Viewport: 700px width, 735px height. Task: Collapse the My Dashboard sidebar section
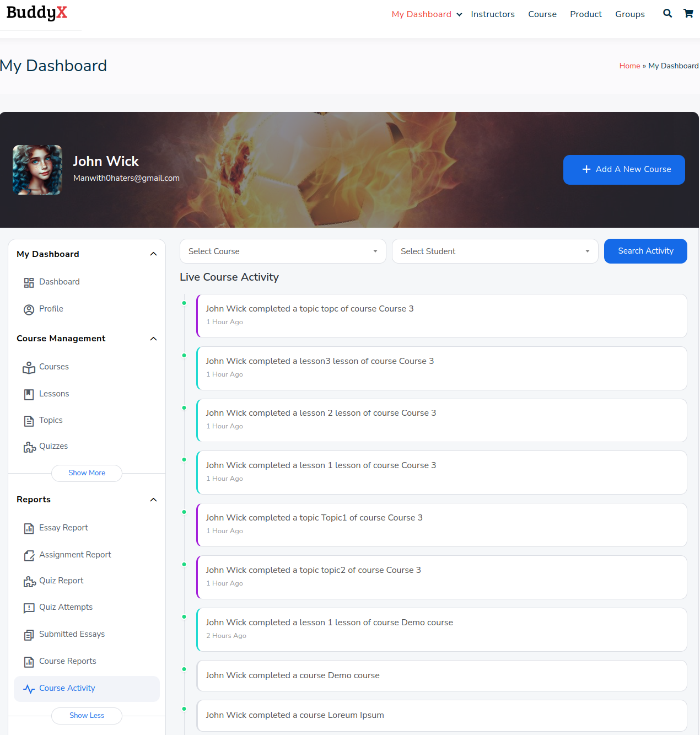[153, 254]
